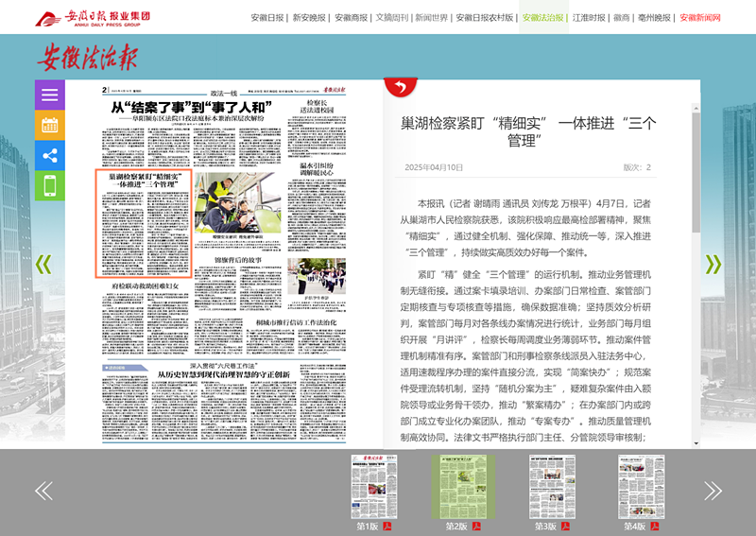
Task: Show later page thumbnails with white right arrows
Action: point(713,491)
